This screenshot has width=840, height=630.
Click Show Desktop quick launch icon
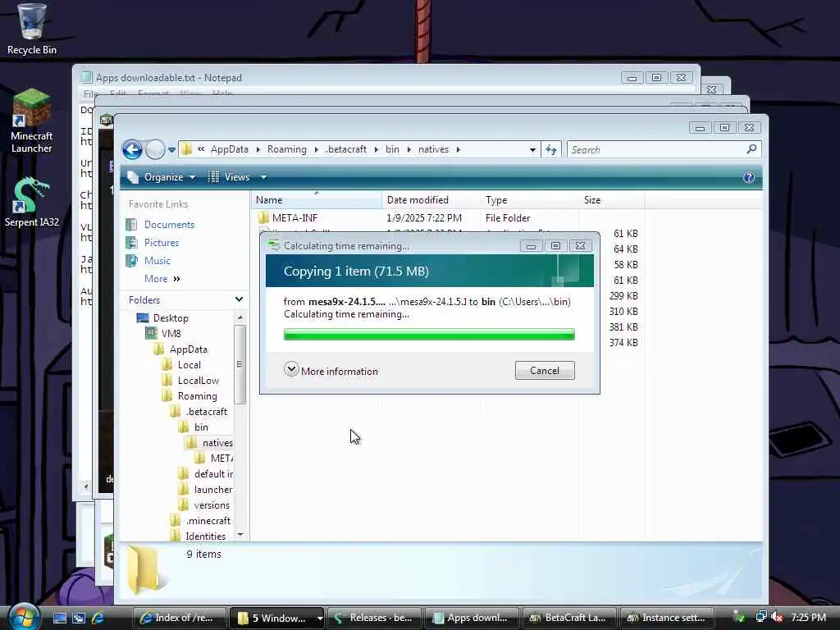coord(59,618)
